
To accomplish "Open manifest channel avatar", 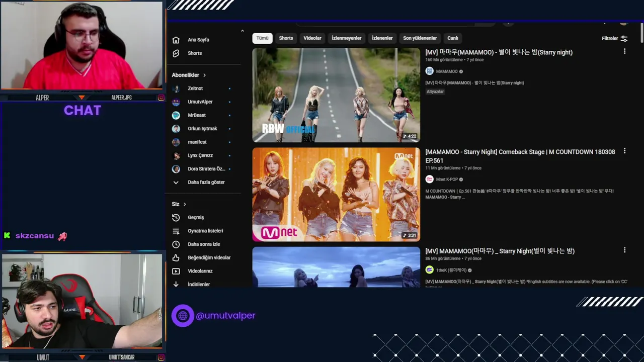I will [176, 142].
